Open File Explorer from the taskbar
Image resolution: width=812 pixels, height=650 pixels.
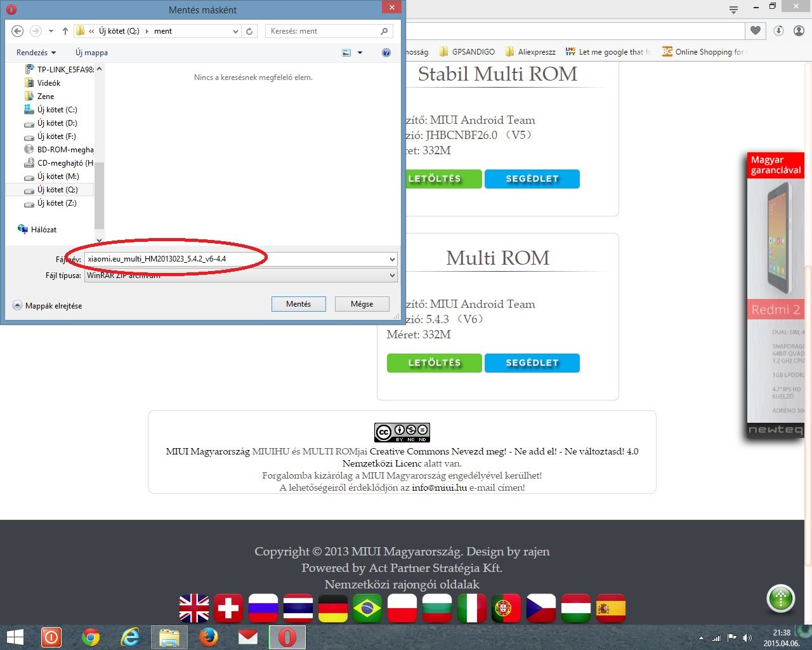(169, 637)
